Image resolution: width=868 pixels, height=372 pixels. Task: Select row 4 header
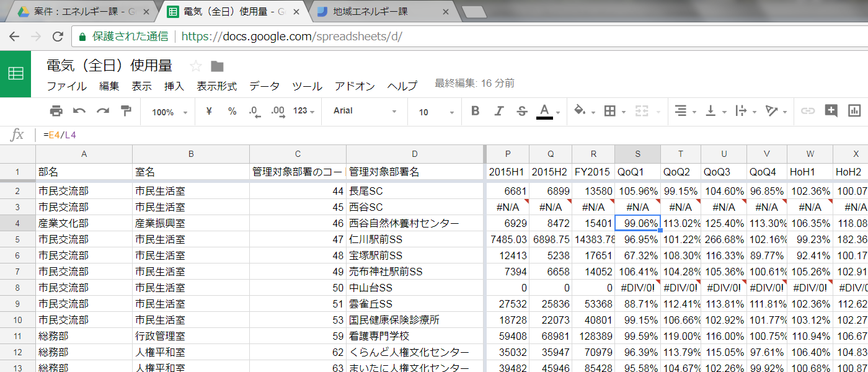pos(17,223)
